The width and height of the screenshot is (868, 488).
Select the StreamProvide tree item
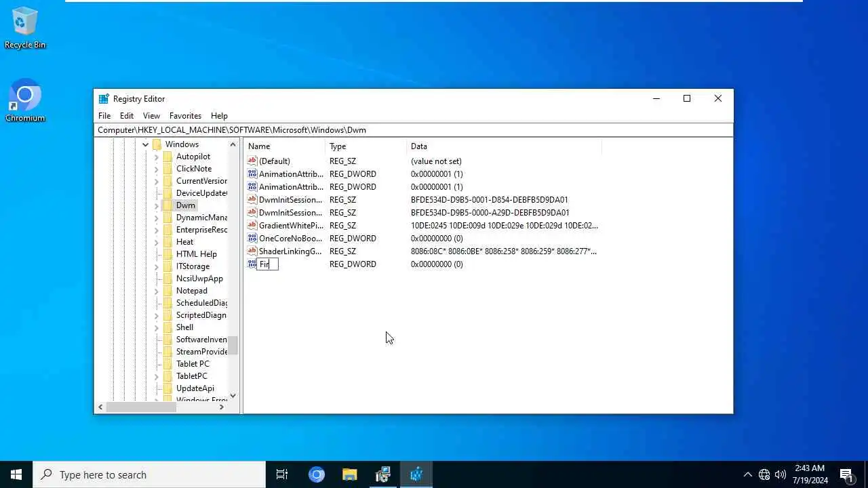click(x=201, y=352)
